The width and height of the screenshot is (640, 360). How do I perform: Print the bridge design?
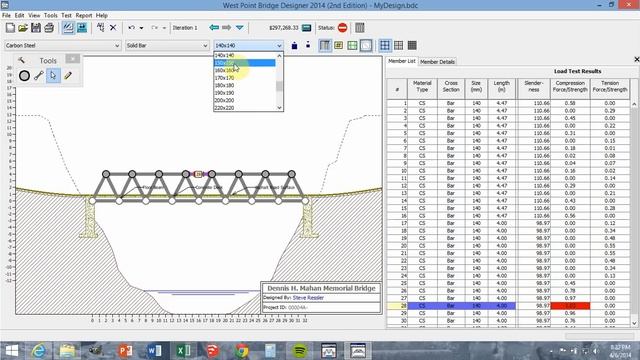[49, 28]
